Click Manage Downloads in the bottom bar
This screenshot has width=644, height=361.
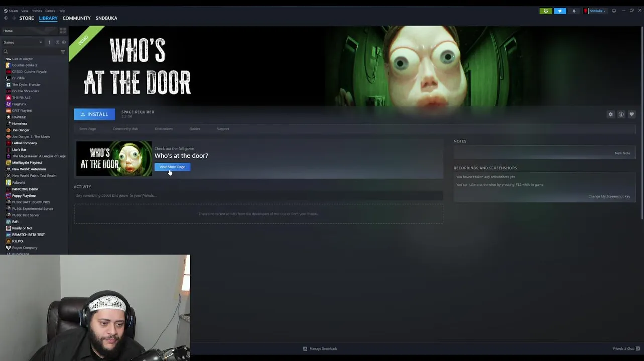323,349
